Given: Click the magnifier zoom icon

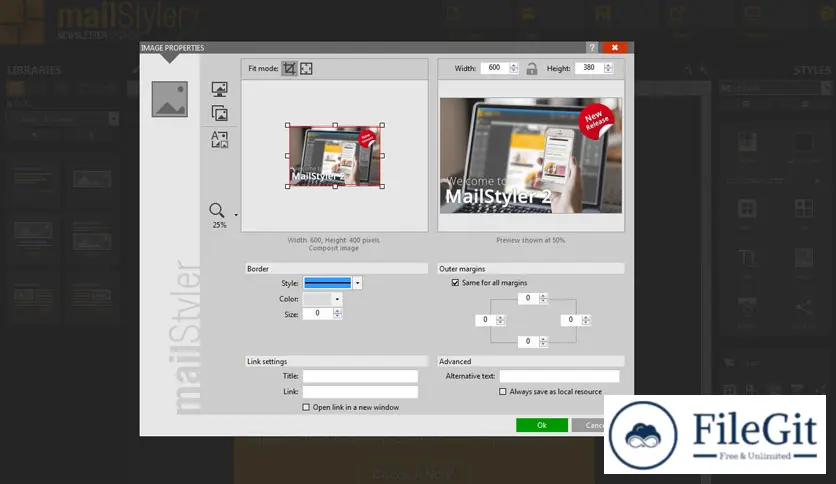Looking at the screenshot, I should pos(216,210).
